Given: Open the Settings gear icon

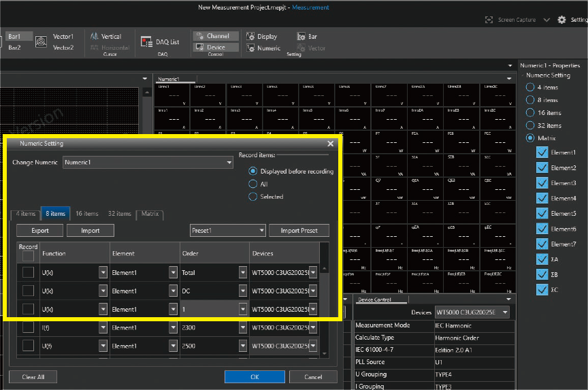Looking at the screenshot, I should pos(561,20).
